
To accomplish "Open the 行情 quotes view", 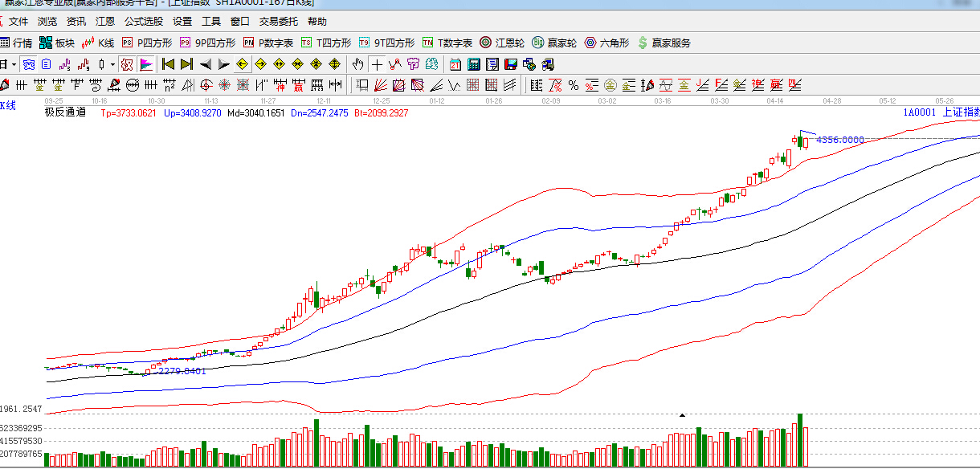I will pos(16,43).
